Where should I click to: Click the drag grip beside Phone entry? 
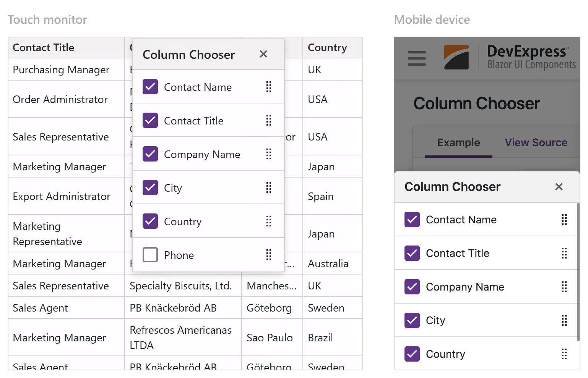coord(269,255)
